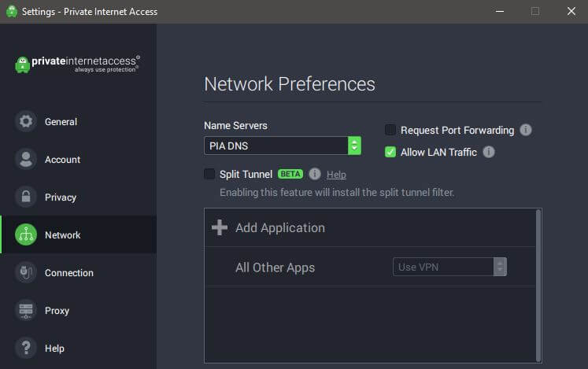Switch to Proxy tab label

coord(57,311)
